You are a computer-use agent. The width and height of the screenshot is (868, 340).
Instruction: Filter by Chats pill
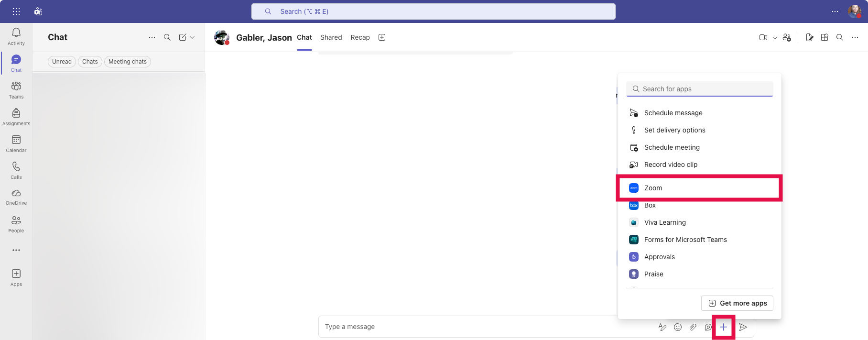90,62
